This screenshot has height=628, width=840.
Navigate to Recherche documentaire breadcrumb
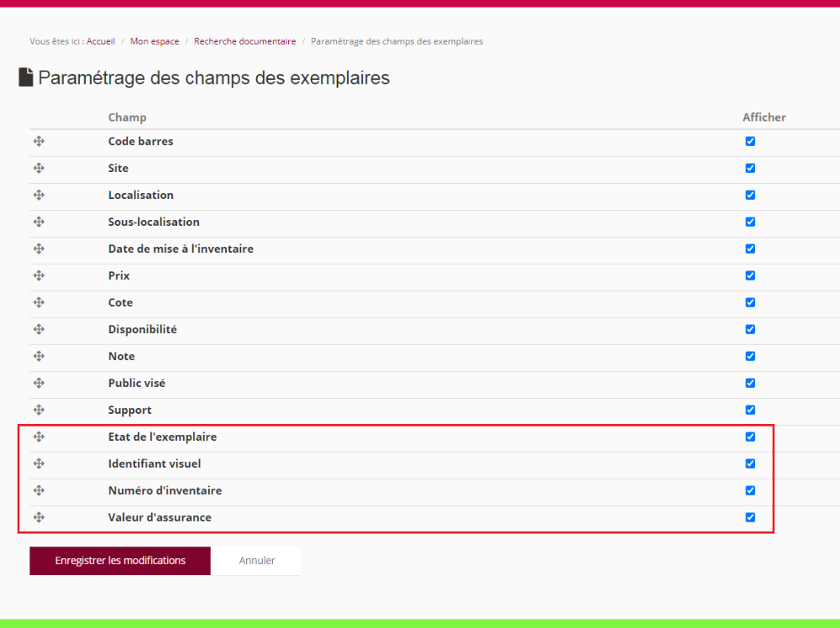pyautogui.click(x=244, y=41)
